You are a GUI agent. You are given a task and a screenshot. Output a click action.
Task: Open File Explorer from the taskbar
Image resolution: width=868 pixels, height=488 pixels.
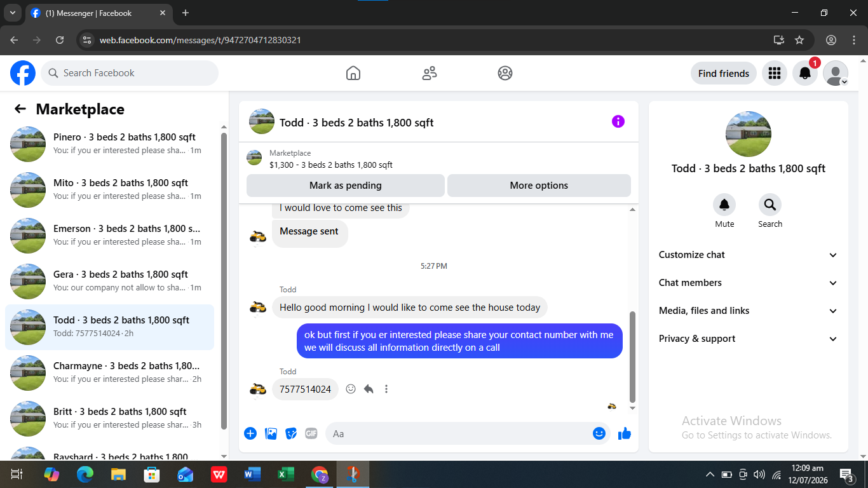coord(118,474)
